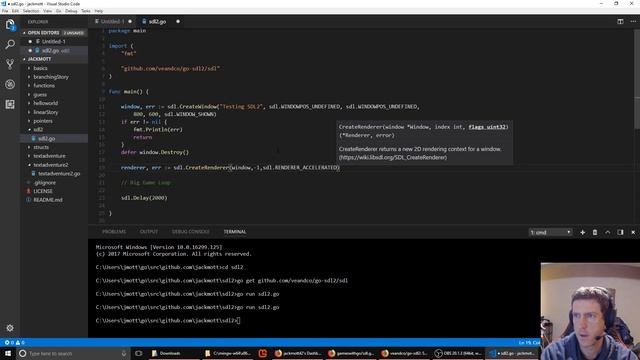Screen dimensions: 640x360
Task: Switch to the PROBLEMS panel tab
Action: pyautogui.click(x=114, y=232)
